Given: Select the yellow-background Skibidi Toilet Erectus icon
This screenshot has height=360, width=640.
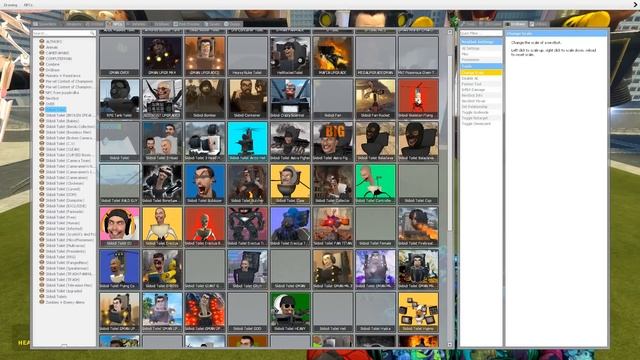Looking at the screenshot, I should (162, 227).
